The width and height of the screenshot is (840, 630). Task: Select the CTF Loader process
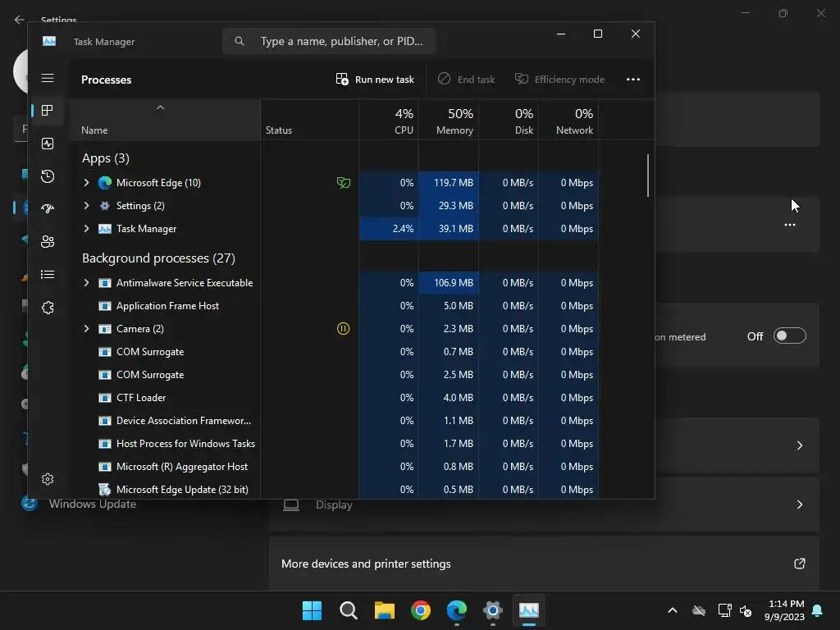(x=333, y=398)
